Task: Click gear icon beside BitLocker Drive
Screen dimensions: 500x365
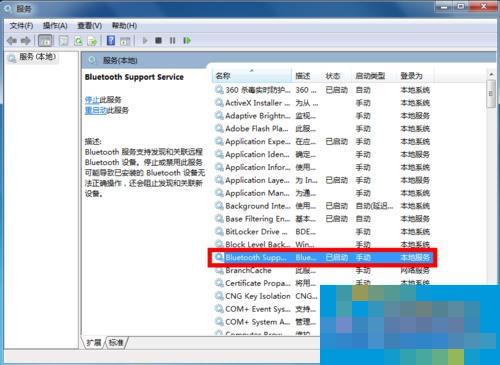Action: tap(219, 232)
